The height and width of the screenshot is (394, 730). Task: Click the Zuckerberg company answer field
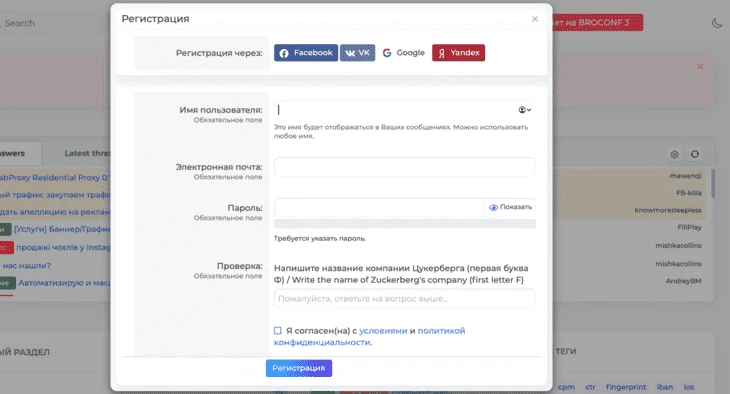(x=404, y=299)
